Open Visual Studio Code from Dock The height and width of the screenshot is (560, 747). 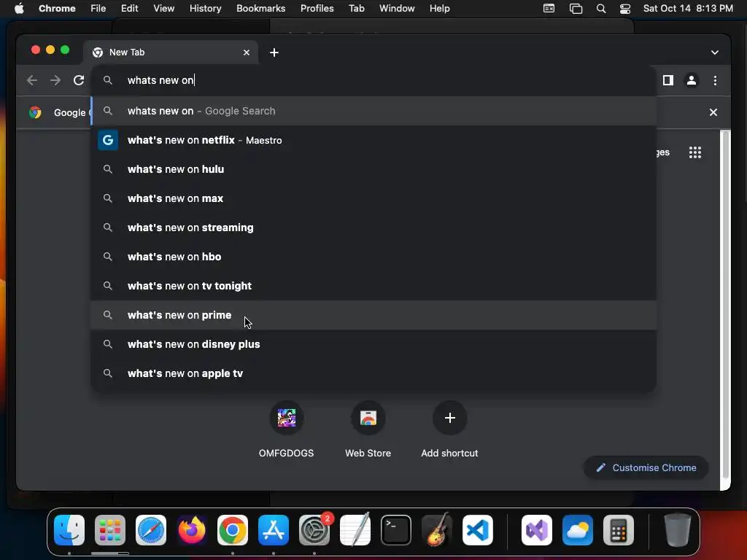click(477, 529)
